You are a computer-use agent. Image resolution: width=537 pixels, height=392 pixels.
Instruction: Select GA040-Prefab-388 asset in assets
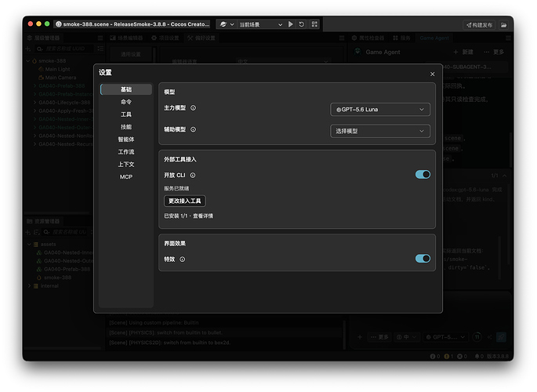coord(67,269)
